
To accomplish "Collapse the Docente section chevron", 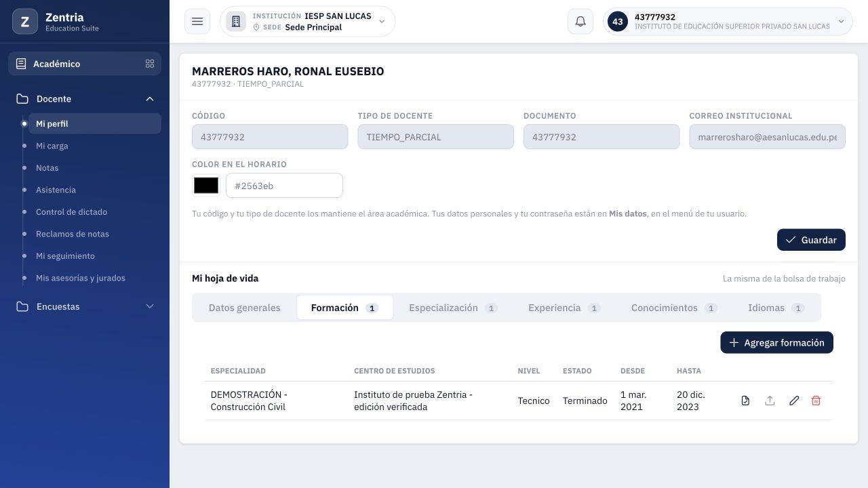I will (x=150, y=99).
